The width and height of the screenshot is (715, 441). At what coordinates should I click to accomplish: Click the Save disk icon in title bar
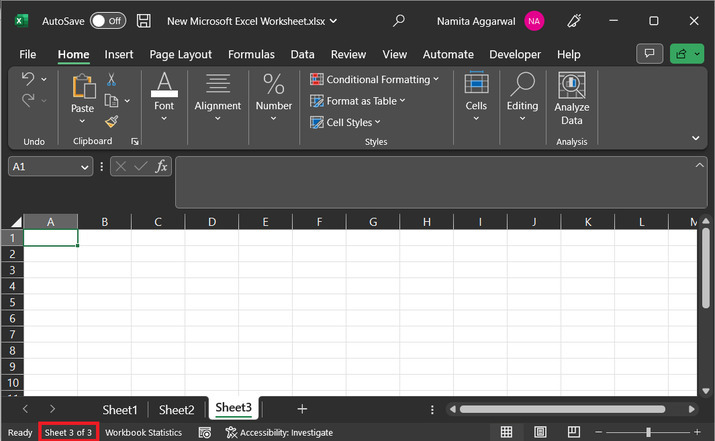click(x=144, y=21)
